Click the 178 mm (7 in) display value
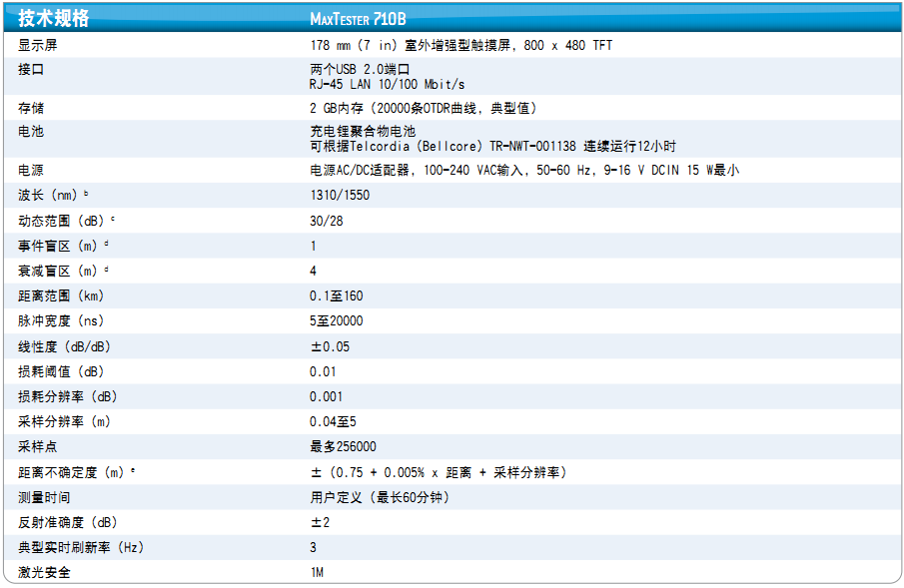Image resolution: width=904 pixels, height=588 pixels. pyautogui.click(x=461, y=45)
